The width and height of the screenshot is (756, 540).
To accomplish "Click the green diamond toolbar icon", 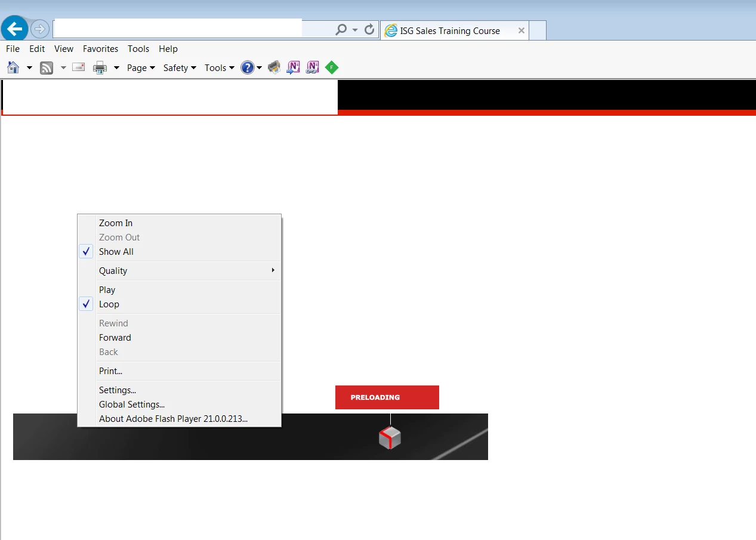I will coord(332,67).
